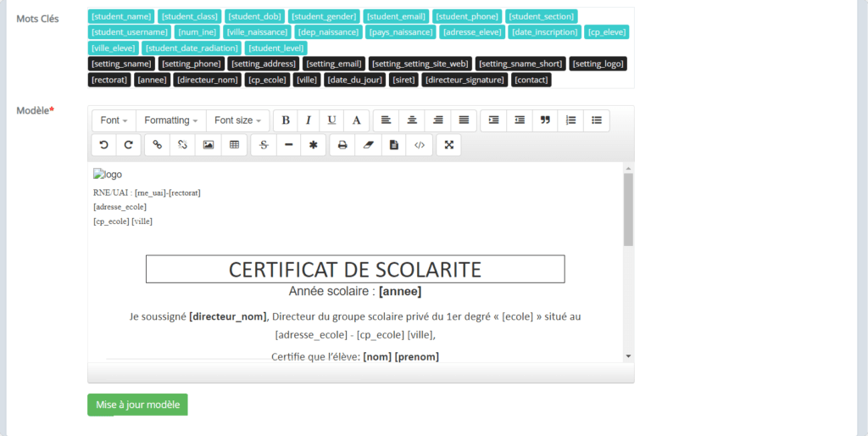Select the broken logo image in editor
Image resolution: width=868 pixels, height=436 pixels.
(108, 175)
